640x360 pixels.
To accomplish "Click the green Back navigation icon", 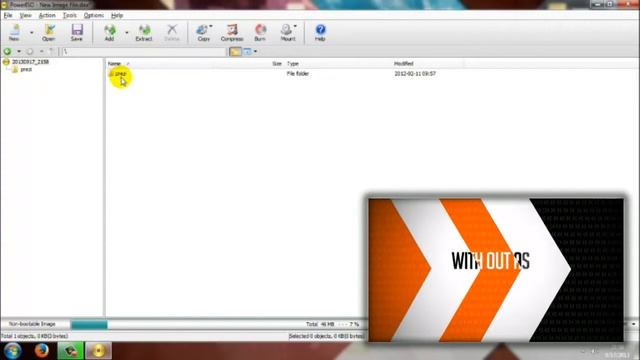I will click(x=7, y=51).
